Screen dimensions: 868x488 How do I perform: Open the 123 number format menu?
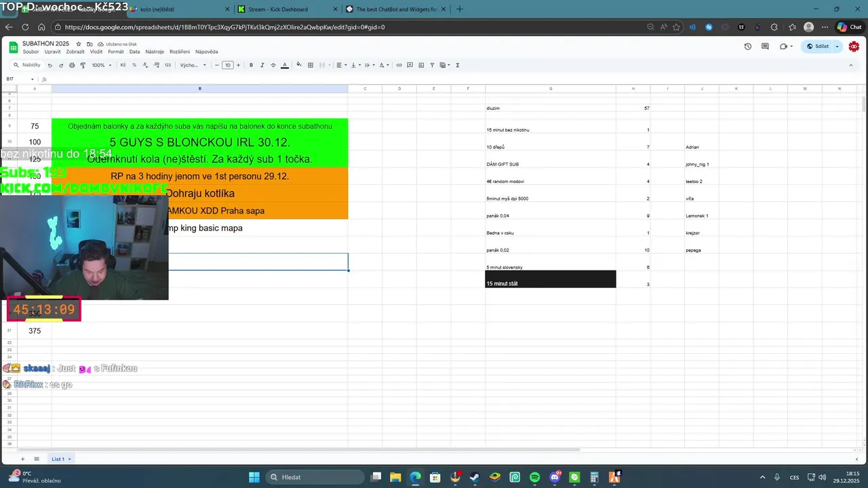pos(167,65)
